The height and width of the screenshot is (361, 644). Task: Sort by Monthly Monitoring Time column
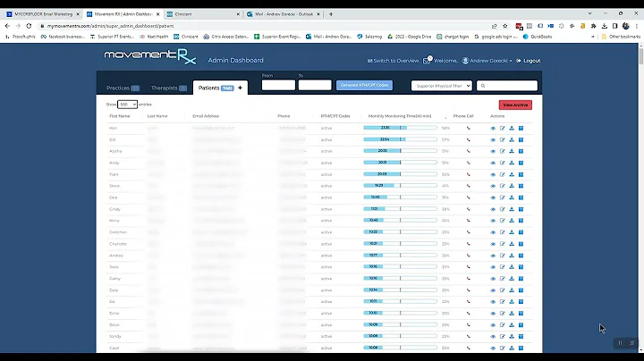click(x=400, y=116)
